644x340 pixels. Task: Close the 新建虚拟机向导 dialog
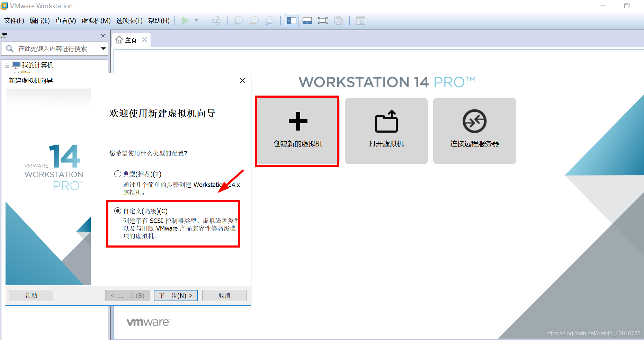[x=242, y=81]
